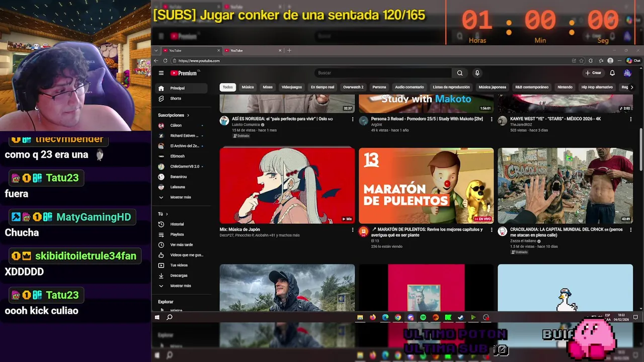Click the Spotify icon in the taskbar

pyautogui.click(x=423, y=317)
